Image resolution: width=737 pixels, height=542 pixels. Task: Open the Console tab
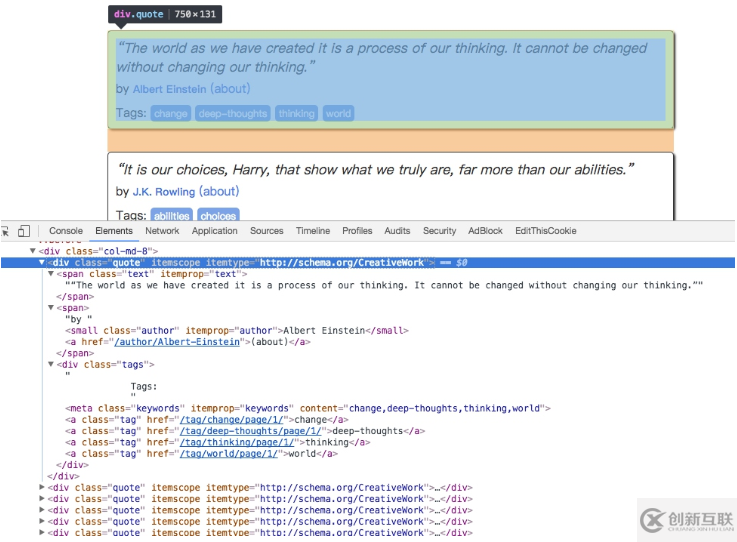point(66,231)
